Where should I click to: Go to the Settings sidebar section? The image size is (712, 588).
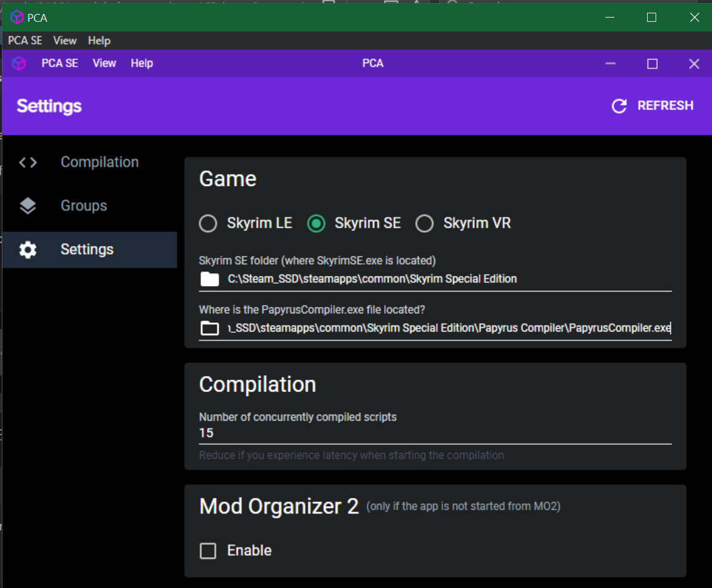click(90, 250)
